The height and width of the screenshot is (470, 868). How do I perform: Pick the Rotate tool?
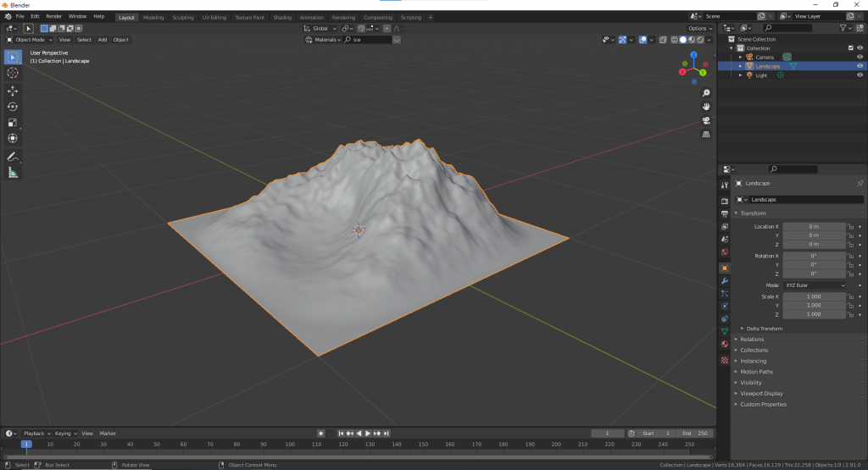(13, 107)
